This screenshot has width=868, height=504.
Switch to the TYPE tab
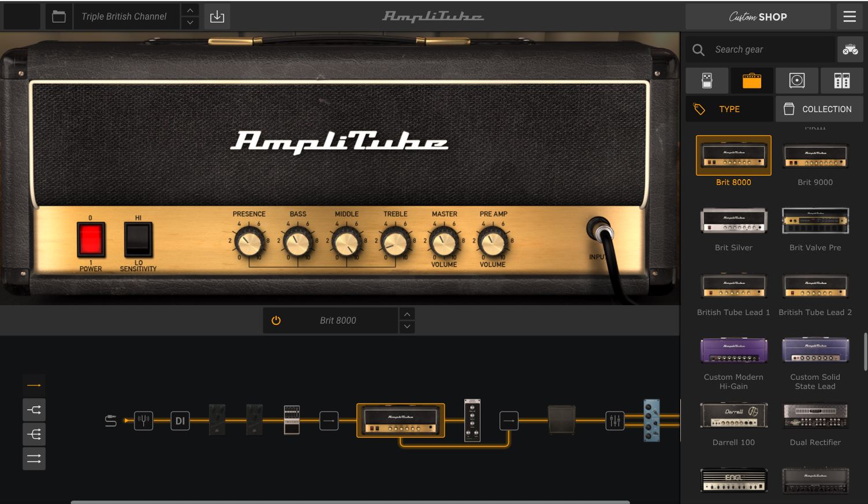coord(729,109)
